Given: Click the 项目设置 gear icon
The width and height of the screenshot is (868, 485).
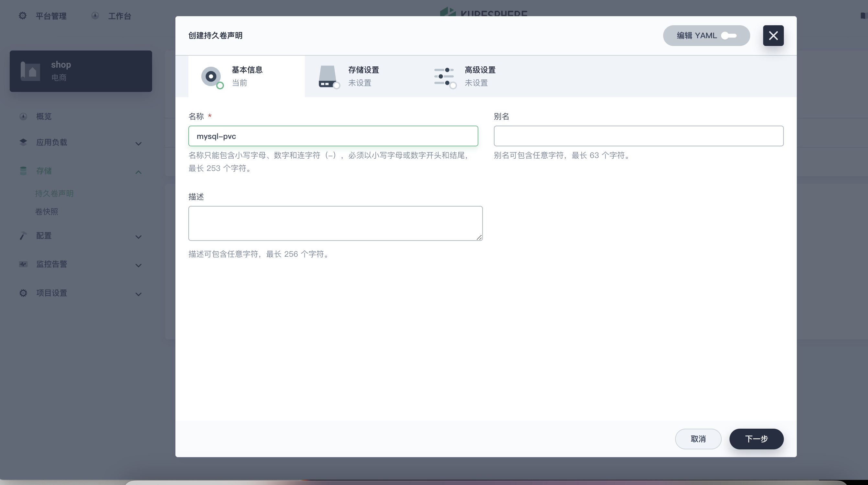Looking at the screenshot, I should [x=23, y=293].
